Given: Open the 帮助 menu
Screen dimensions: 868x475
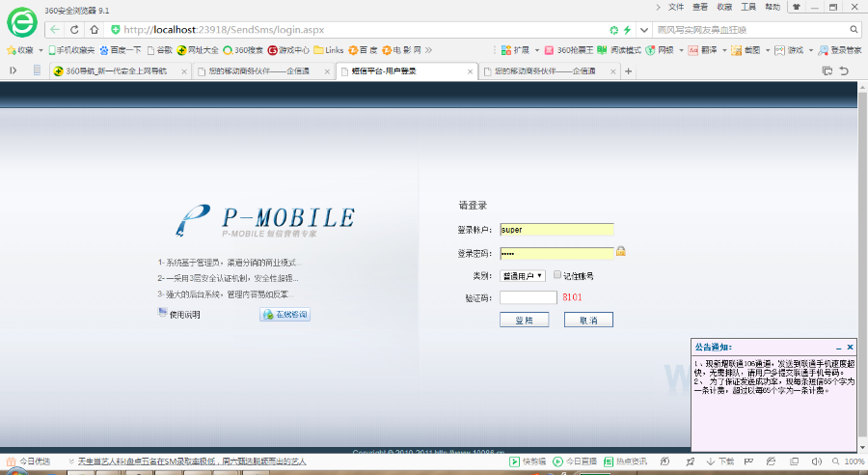Looking at the screenshot, I should click(773, 7).
